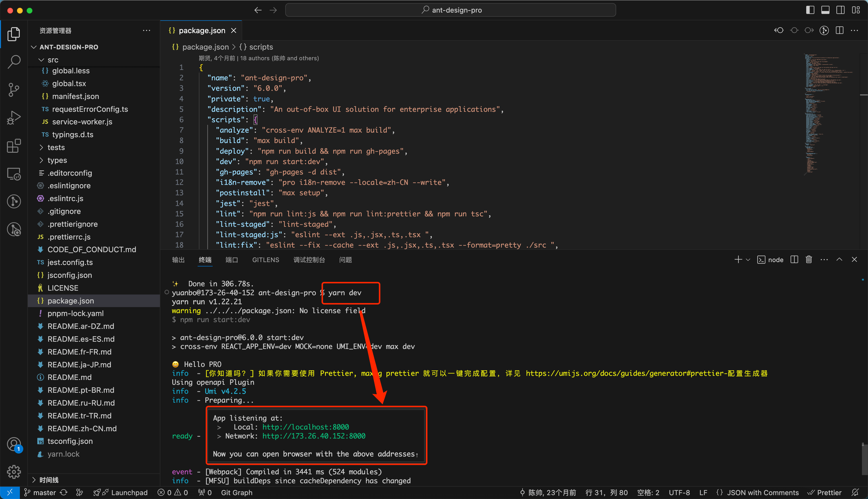Toggle secondary sidebar in title bar
This screenshot has width=868, height=499.
(x=840, y=10)
